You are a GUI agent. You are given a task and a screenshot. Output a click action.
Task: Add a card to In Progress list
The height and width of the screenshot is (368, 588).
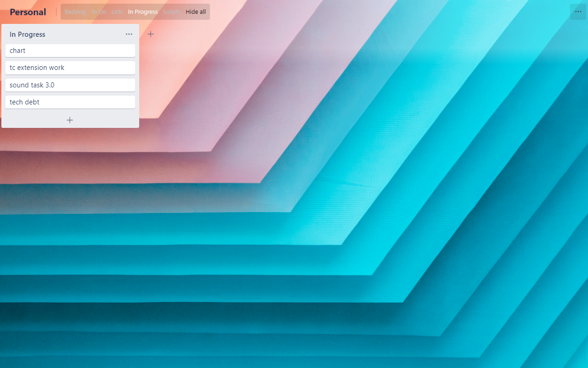[x=70, y=120]
